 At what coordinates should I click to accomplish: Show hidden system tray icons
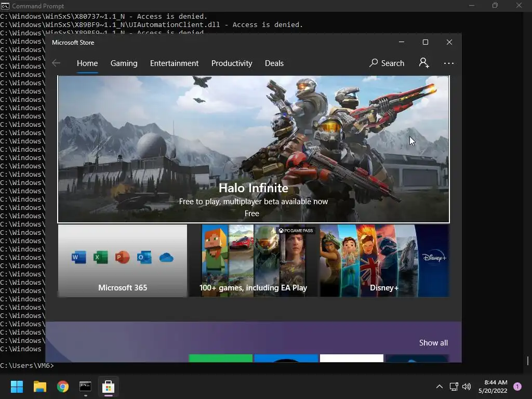click(x=440, y=387)
